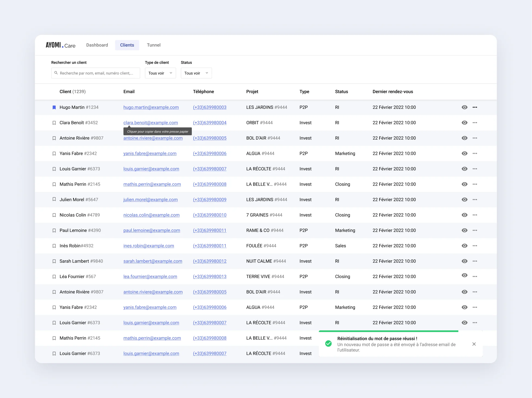
Task: Open three-dot menu for Sarah Lambert
Action: 475,261
